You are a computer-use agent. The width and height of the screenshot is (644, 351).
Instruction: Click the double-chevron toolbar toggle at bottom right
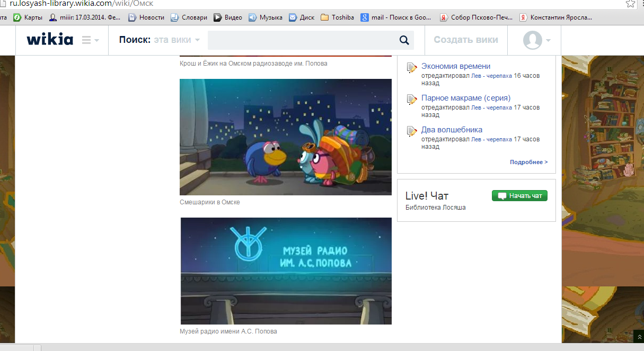tap(639, 337)
